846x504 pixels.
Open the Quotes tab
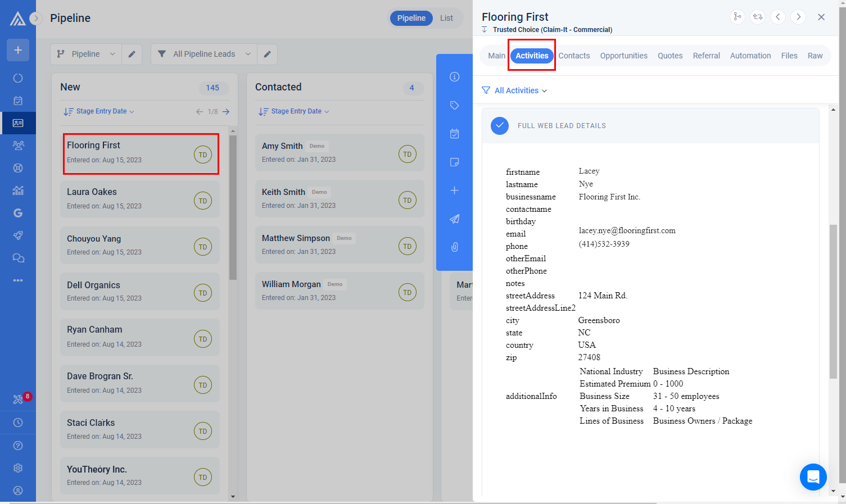pos(671,56)
